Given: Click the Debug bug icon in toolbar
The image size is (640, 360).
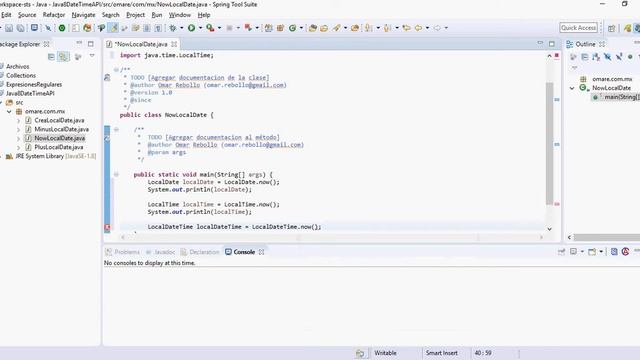Looking at the screenshot, I should (173, 28).
